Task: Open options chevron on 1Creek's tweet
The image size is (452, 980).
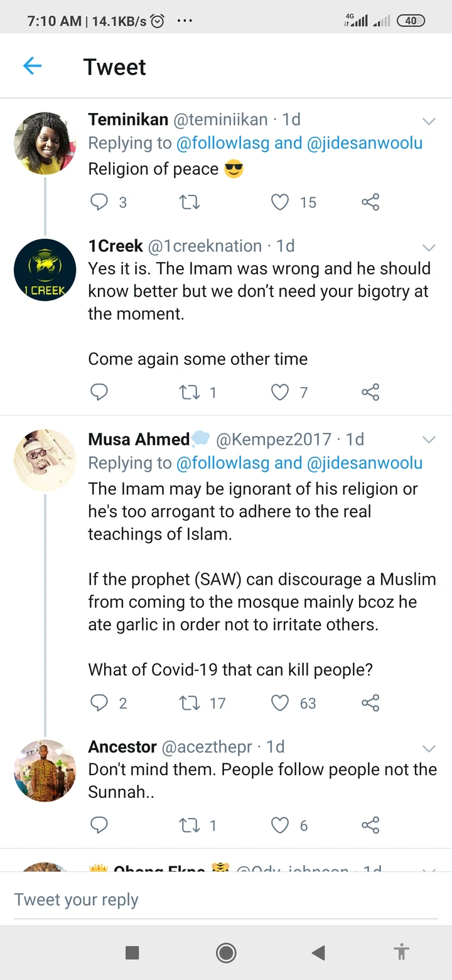Action: 429,247
